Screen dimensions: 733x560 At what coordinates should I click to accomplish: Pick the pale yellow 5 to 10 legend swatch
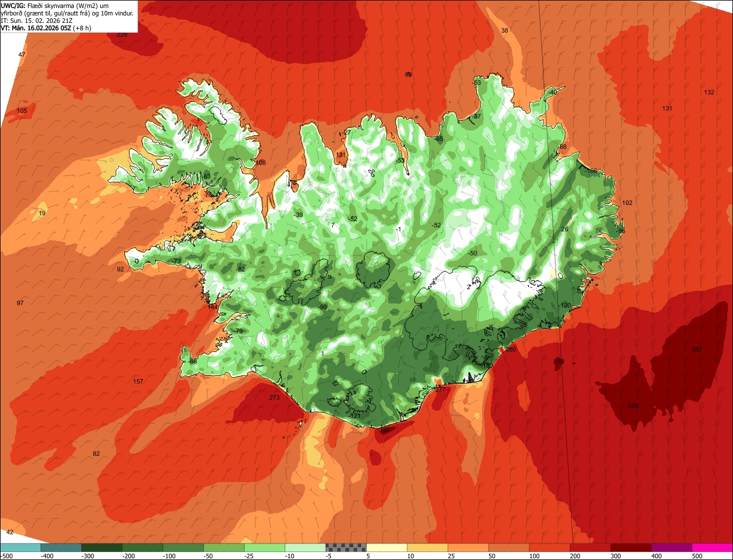[x=387, y=547]
